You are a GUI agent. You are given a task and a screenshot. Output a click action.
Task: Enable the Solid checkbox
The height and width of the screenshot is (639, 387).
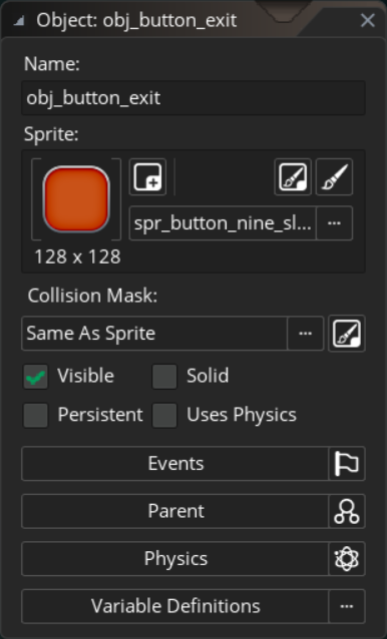pos(165,377)
